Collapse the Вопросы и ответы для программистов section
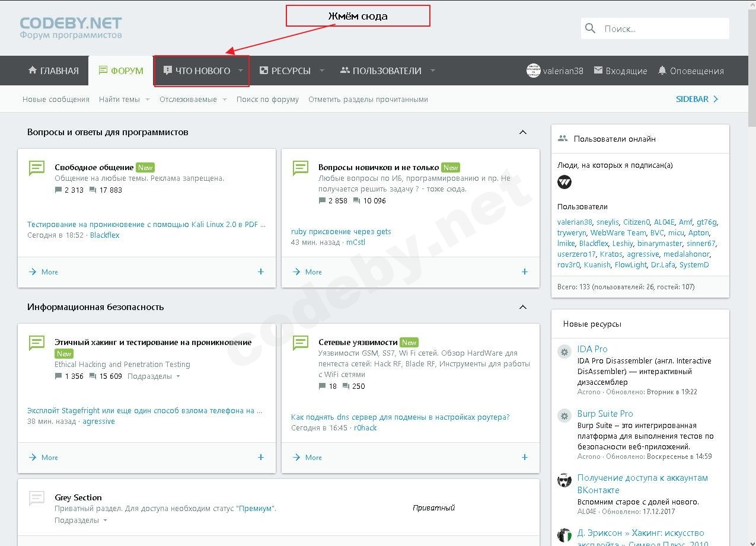Viewport: 756px width, 546px height. (522, 132)
